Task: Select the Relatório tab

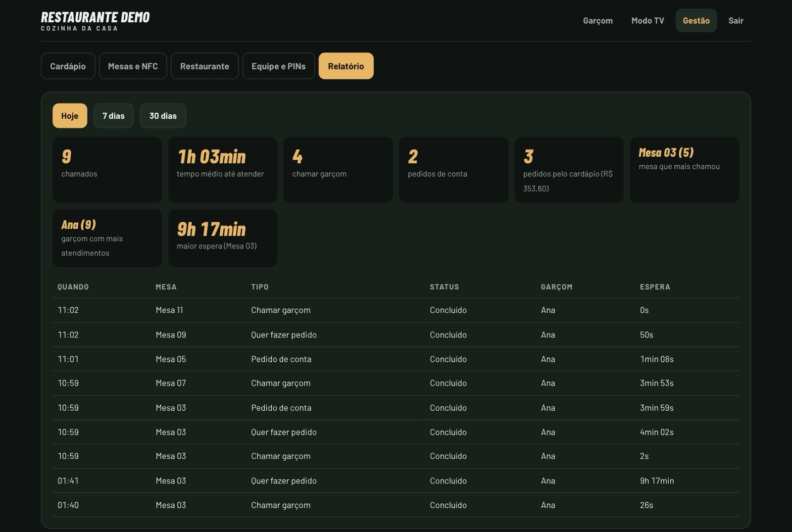Action: (x=346, y=66)
